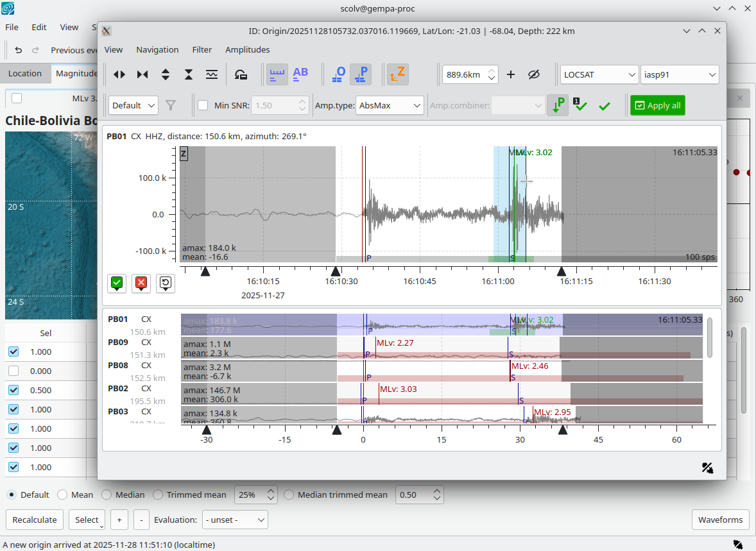
Task: Open the AbsMax amplitude type dropdown
Action: point(390,105)
